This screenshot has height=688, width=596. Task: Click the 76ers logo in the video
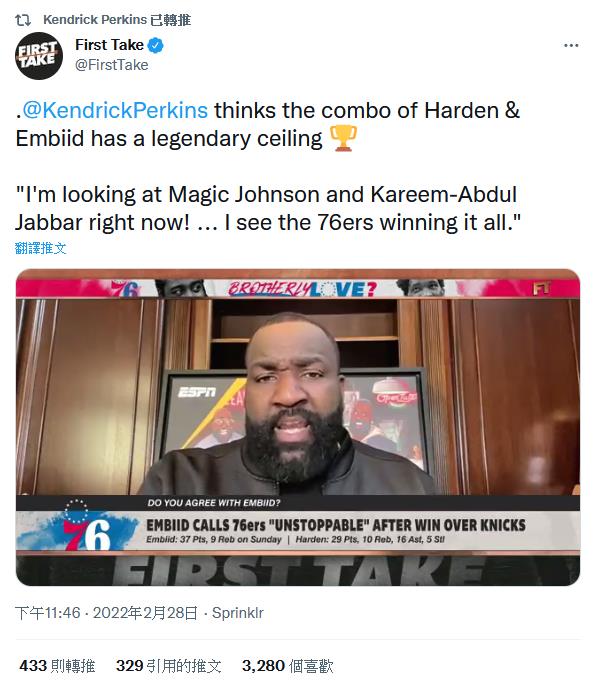[86, 526]
